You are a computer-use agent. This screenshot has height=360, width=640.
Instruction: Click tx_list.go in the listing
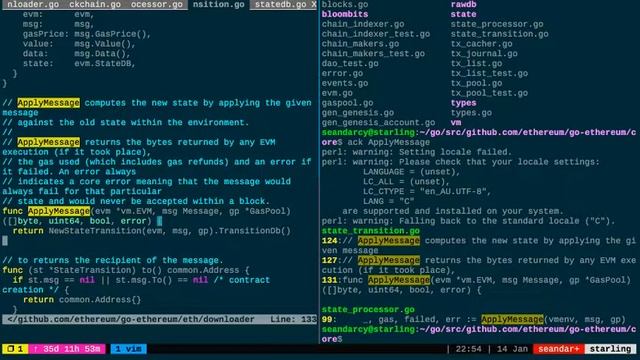476,63
